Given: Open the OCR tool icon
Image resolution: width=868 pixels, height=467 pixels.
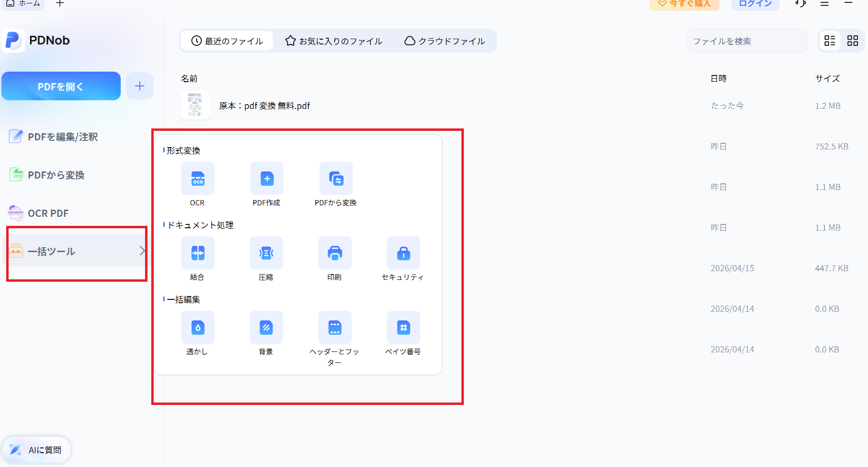Looking at the screenshot, I should pyautogui.click(x=198, y=179).
